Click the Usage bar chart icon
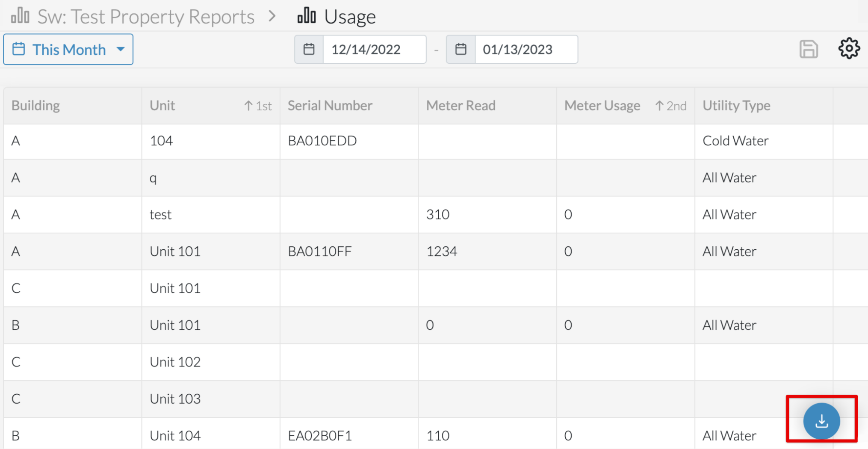Screen dimensions: 868x449 click(307, 16)
